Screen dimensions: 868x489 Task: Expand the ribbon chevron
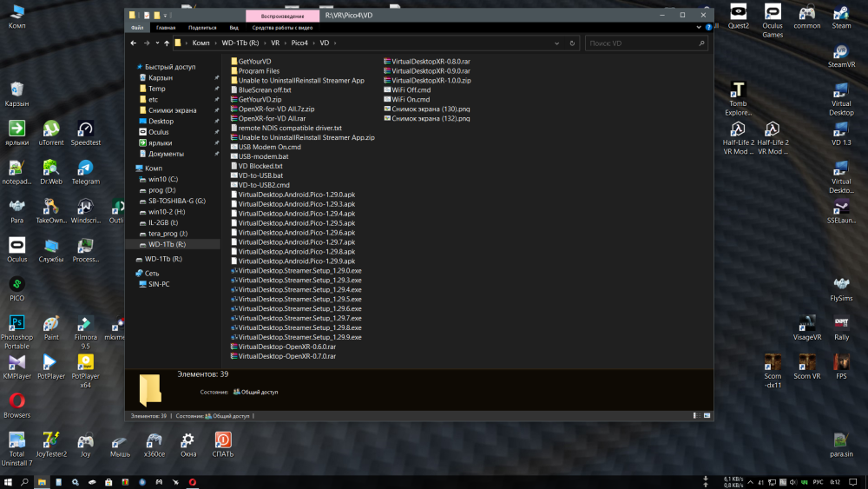(x=699, y=27)
